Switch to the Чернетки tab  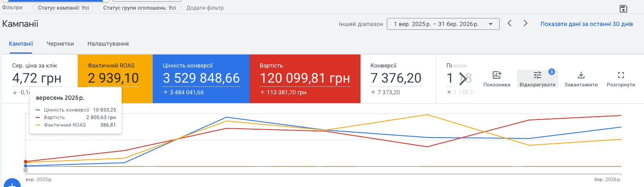(x=60, y=44)
